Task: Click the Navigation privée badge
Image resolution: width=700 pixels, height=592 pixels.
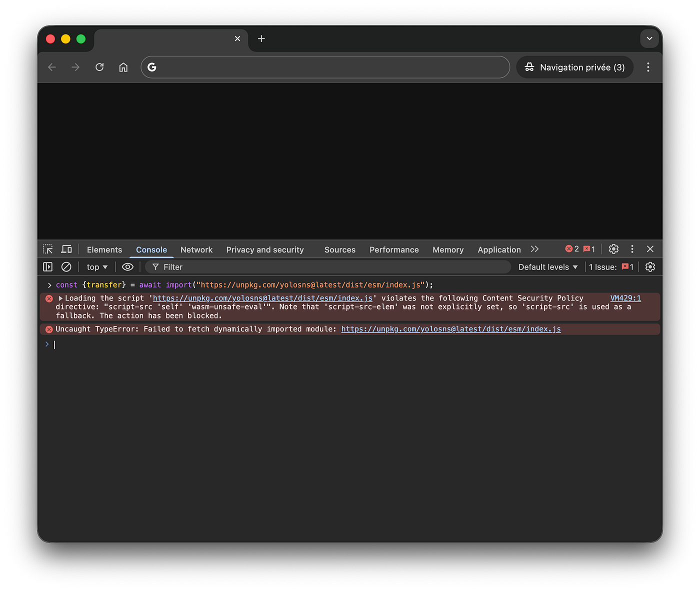Action: tap(574, 67)
